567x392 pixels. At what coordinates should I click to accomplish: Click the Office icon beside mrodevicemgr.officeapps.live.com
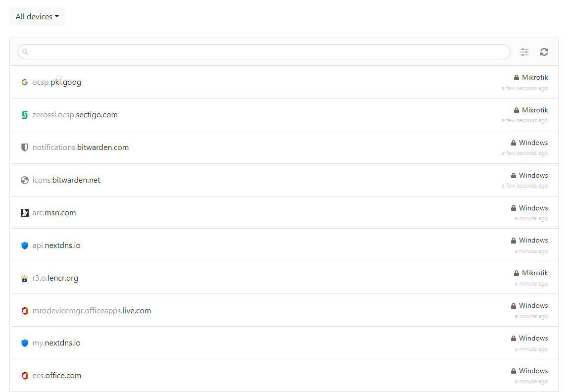[25, 311]
